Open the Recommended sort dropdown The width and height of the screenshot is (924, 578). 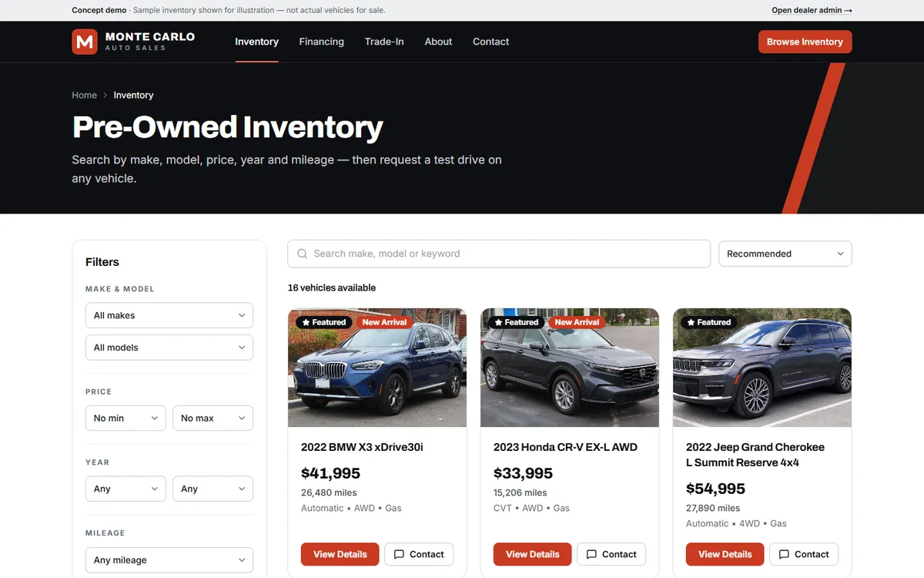click(x=785, y=254)
